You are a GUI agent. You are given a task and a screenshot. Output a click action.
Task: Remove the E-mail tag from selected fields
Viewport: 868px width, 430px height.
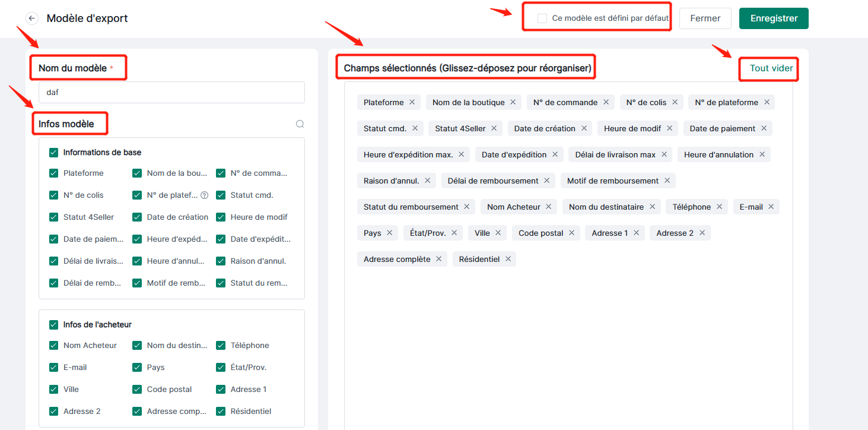click(x=771, y=207)
